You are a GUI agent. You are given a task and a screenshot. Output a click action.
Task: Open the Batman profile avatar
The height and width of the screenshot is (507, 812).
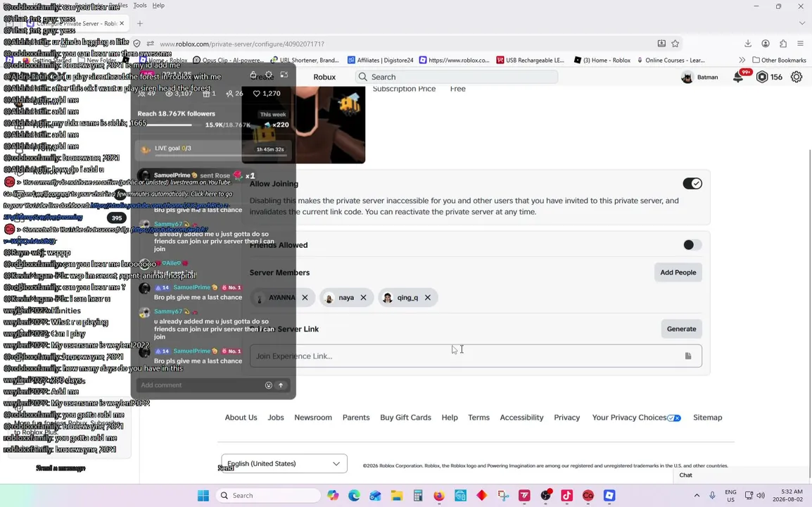pos(687,77)
